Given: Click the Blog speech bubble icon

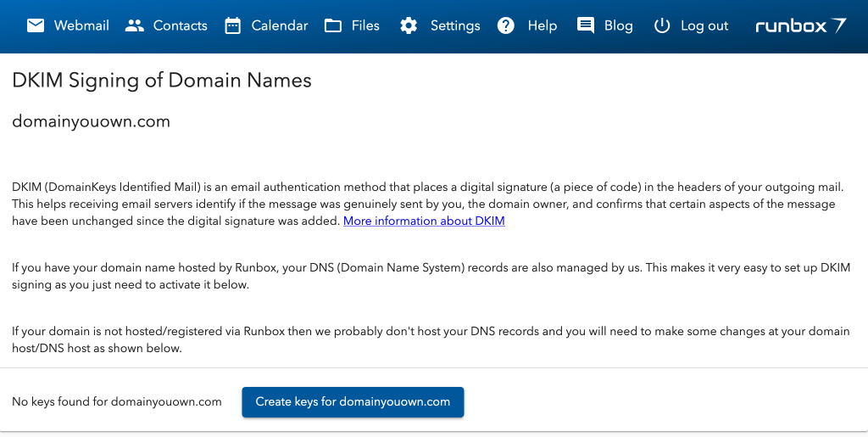Looking at the screenshot, I should tap(586, 25).
